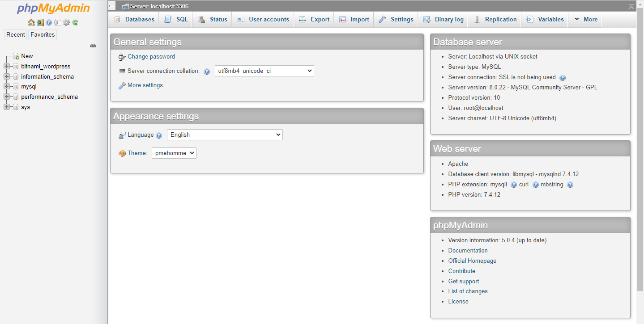Open the Server connection collation dropdown
The width and height of the screenshot is (644, 324).
(x=264, y=71)
